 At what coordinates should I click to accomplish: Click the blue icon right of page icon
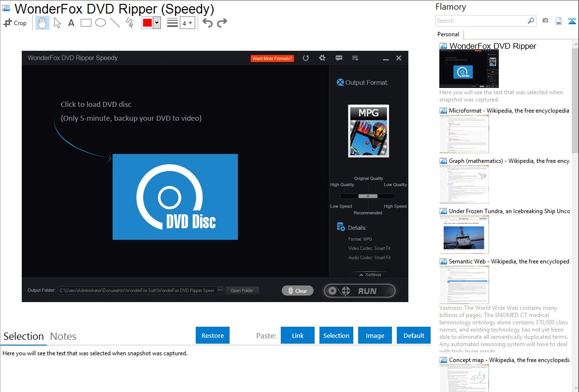click(572, 21)
